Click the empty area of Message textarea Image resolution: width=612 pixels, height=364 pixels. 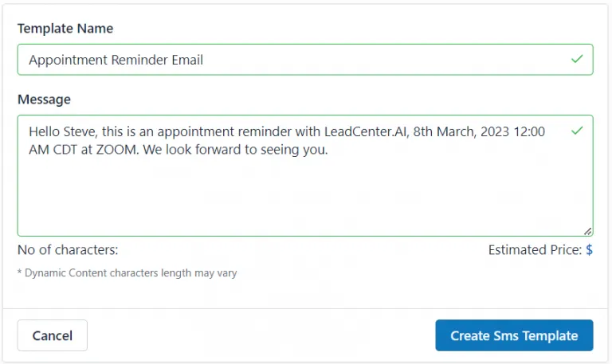click(x=305, y=195)
